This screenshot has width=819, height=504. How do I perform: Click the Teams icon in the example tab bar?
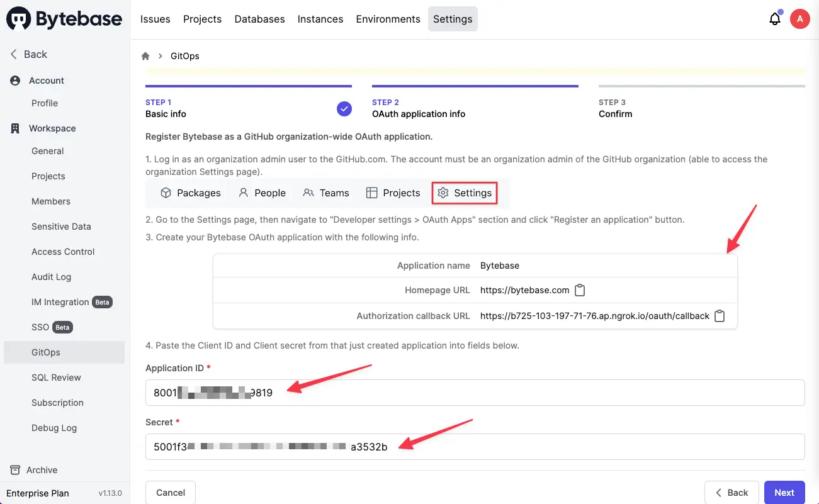click(307, 193)
